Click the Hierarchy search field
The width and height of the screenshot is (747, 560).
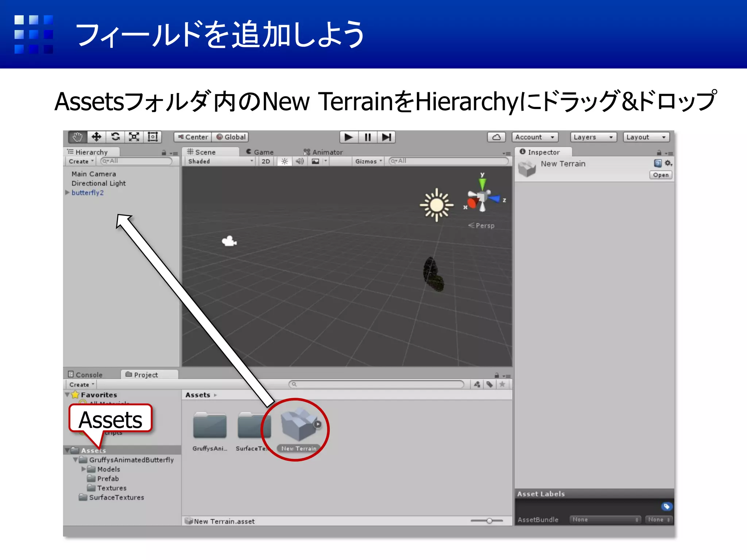[x=136, y=161]
